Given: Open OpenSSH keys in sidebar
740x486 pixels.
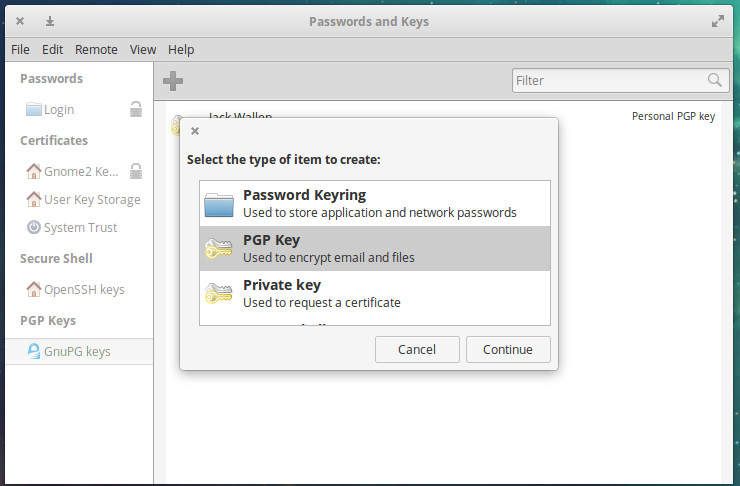Looking at the screenshot, I should (84, 290).
